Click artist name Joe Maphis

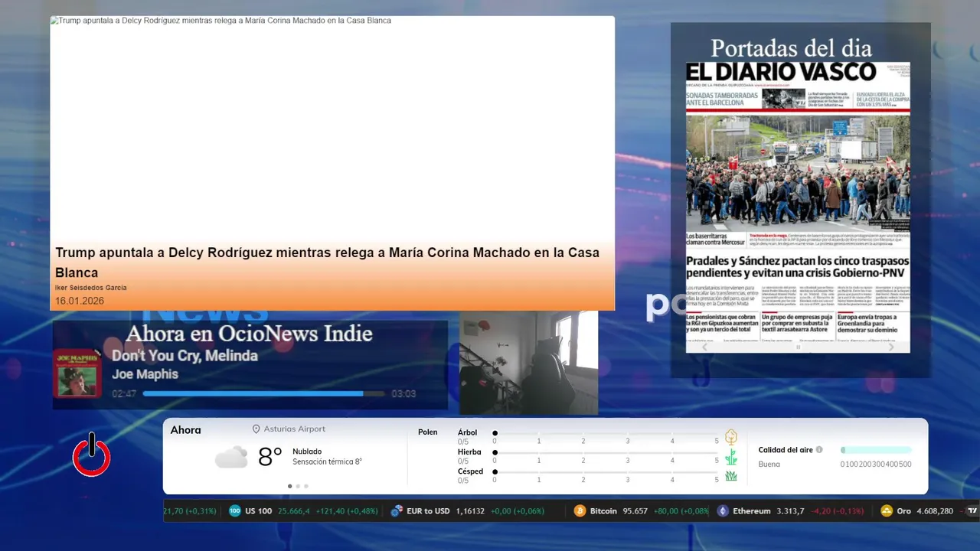[x=145, y=374]
